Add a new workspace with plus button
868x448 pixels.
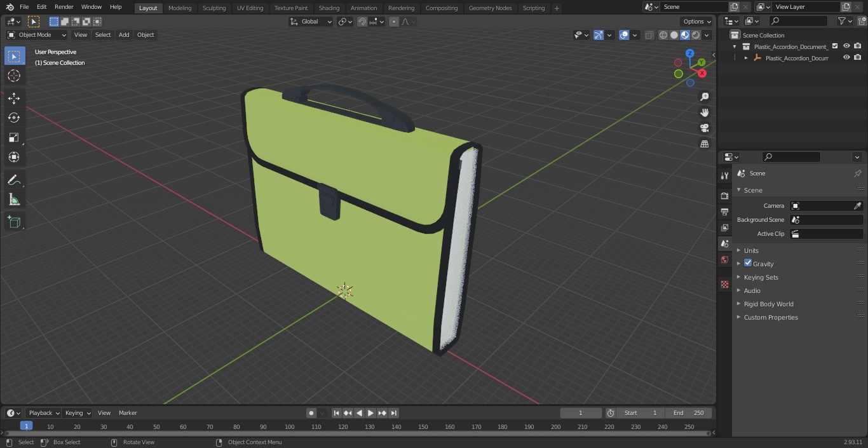557,8
